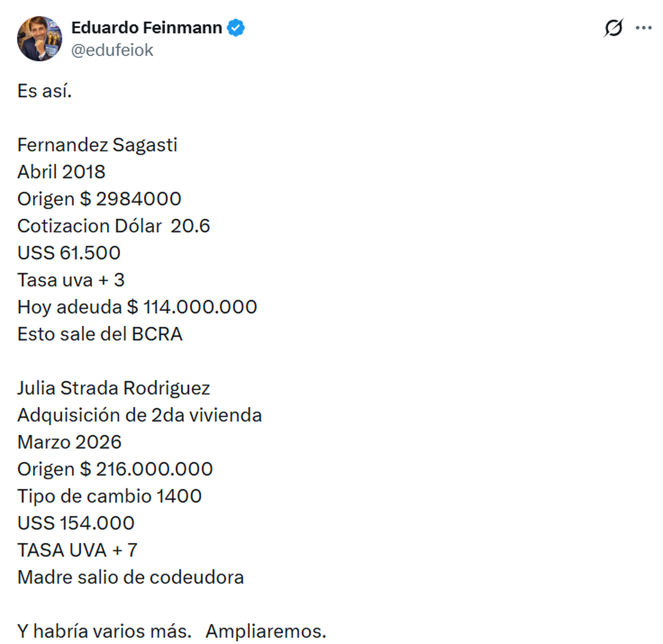Click the 'Marzo 2026' date line
The image size is (663, 644).
click(70, 442)
